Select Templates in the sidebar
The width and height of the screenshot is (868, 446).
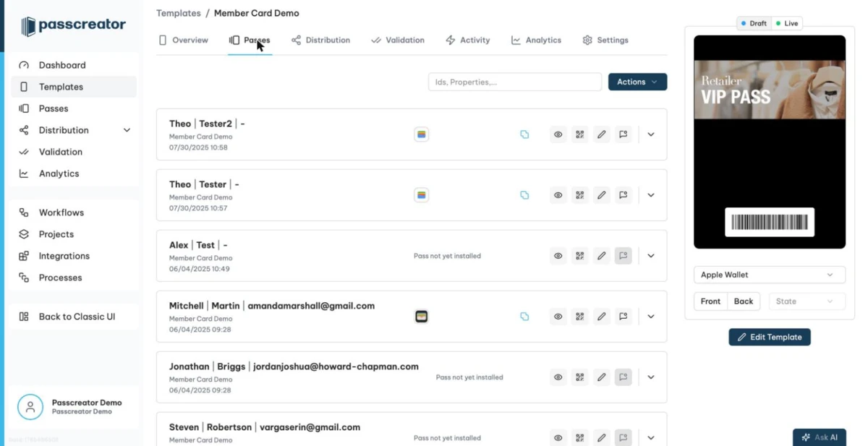point(74,87)
